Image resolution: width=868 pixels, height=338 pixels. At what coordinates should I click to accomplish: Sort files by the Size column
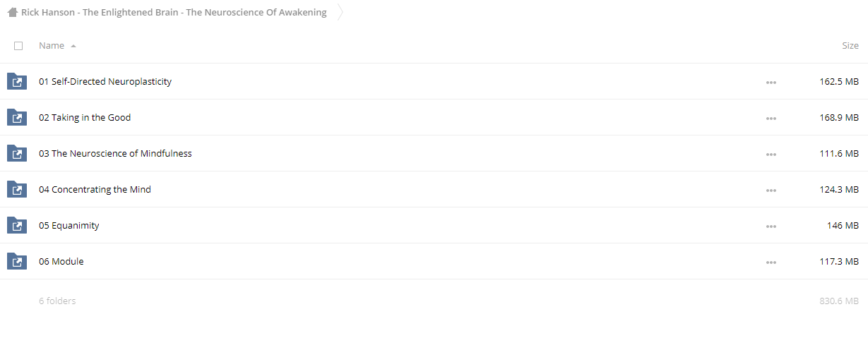tap(850, 45)
